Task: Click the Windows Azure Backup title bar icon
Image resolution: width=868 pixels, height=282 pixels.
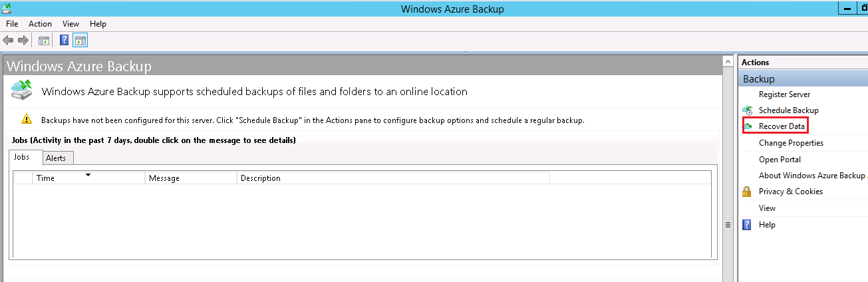Action: click(7, 9)
